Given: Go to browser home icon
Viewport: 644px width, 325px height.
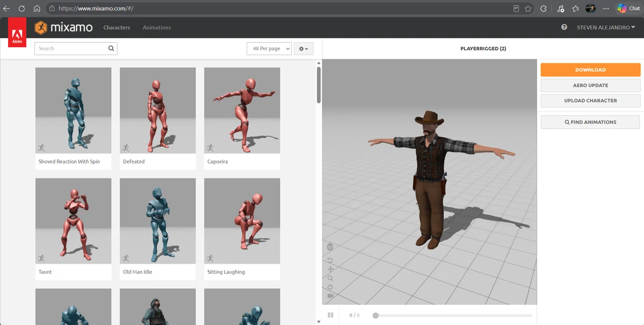Looking at the screenshot, I should (x=37, y=9).
